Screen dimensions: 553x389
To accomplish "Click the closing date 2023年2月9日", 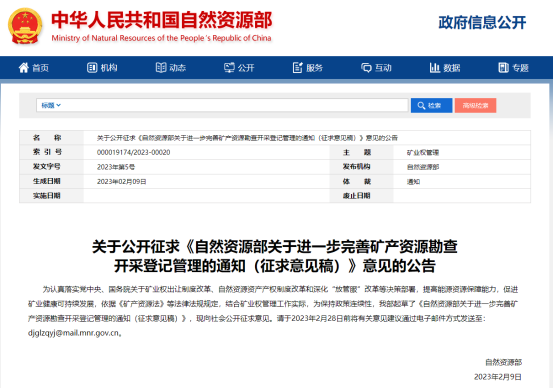I will coord(498,377).
